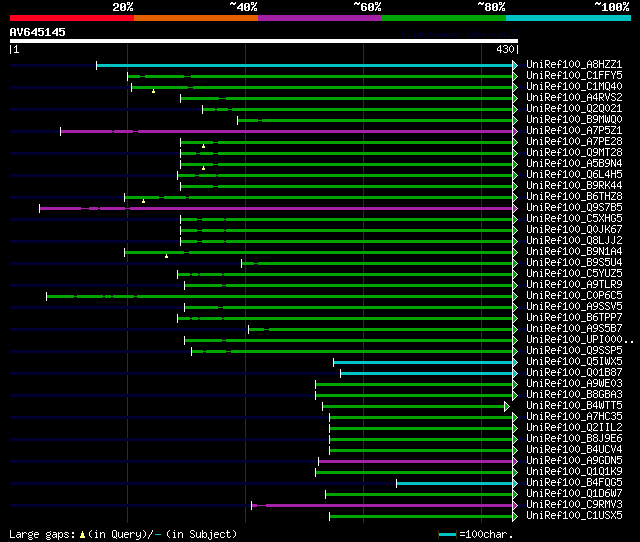Open the UniRef100_A7HC35 hit
This screenshot has width=640, height=542.
[574, 417]
